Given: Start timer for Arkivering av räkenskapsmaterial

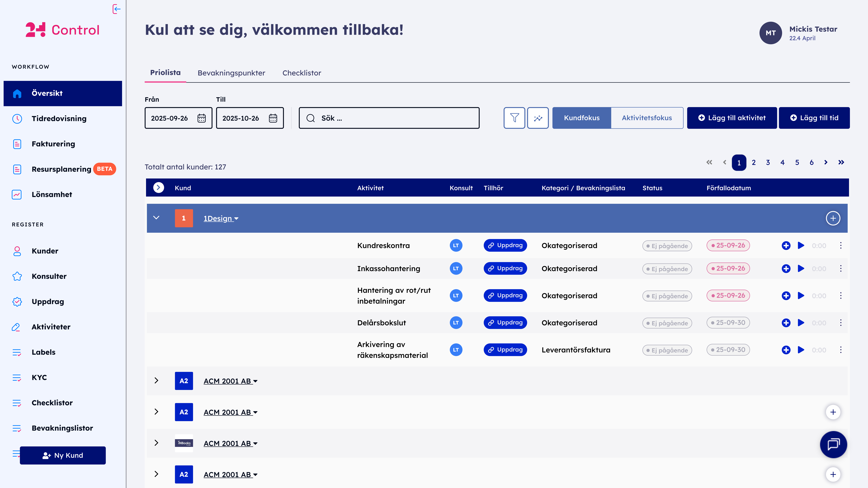Looking at the screenshot, I should pos(801,350).
